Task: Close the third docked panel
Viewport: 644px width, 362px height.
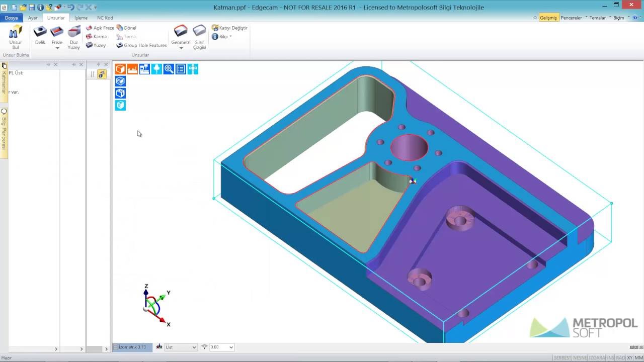Action: [106, 64]
